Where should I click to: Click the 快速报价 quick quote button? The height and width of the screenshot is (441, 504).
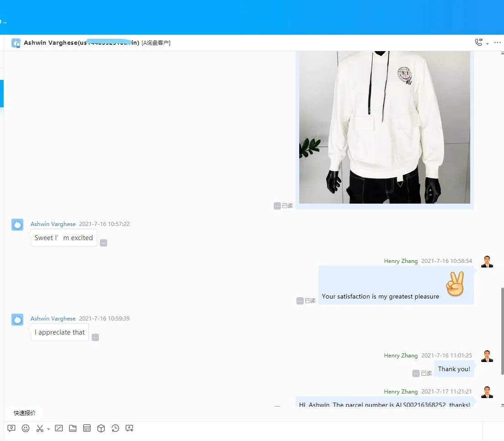(25, 413)
